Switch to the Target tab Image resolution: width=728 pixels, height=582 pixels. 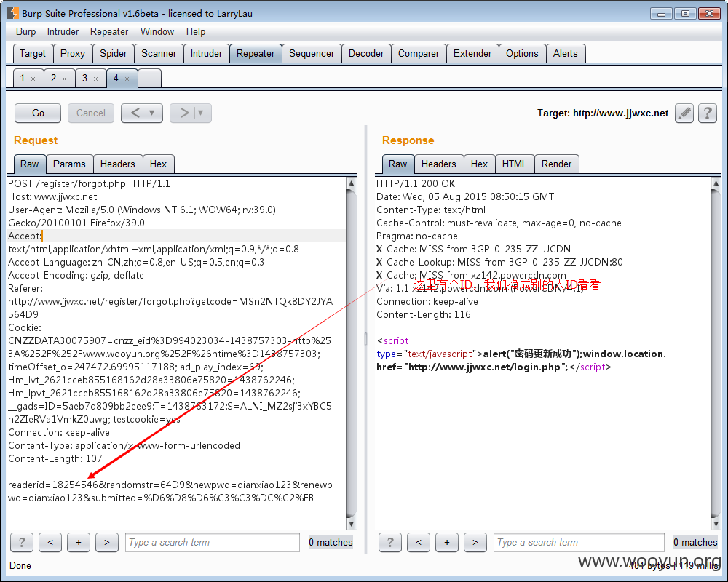point(33,53)
